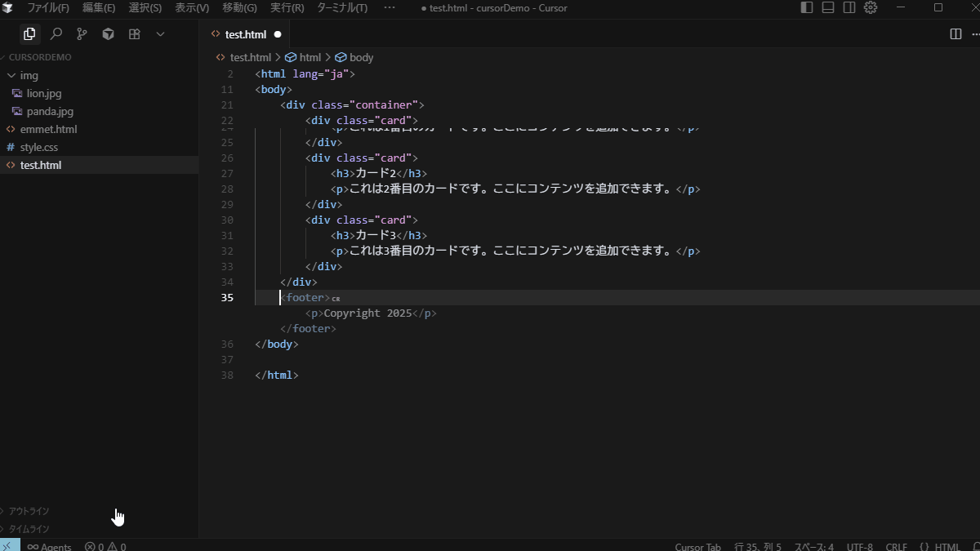The height and width of the screenshot is (551, 980).
Task: Click the 行 35, 列 5 position indicator
Action: [758, 546]
